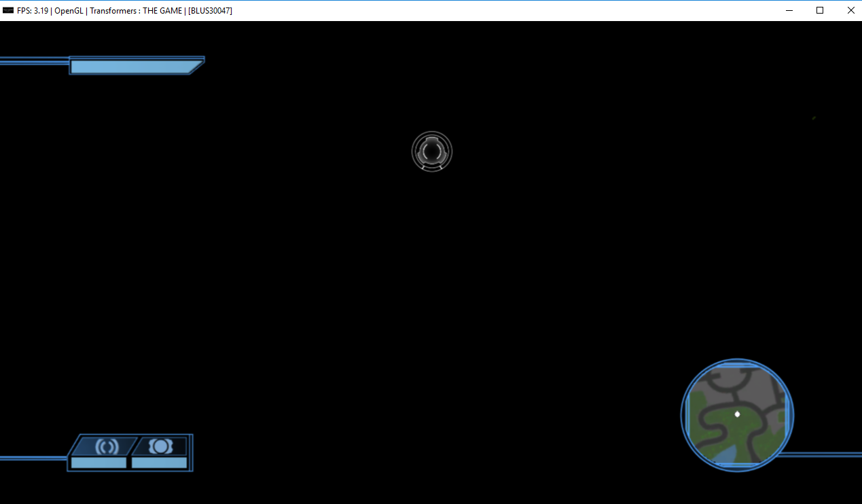
Task: Select the left weapon icon in HUD
Action: point(107,446)
